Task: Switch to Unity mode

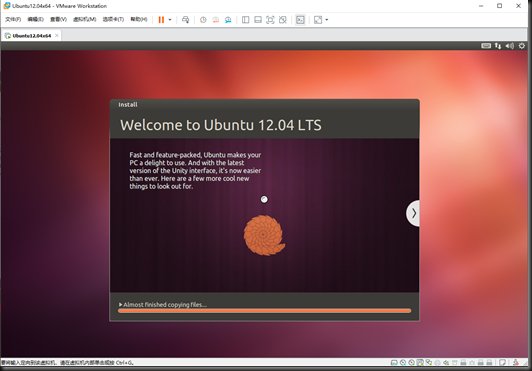Action: [x=283, y=20]
